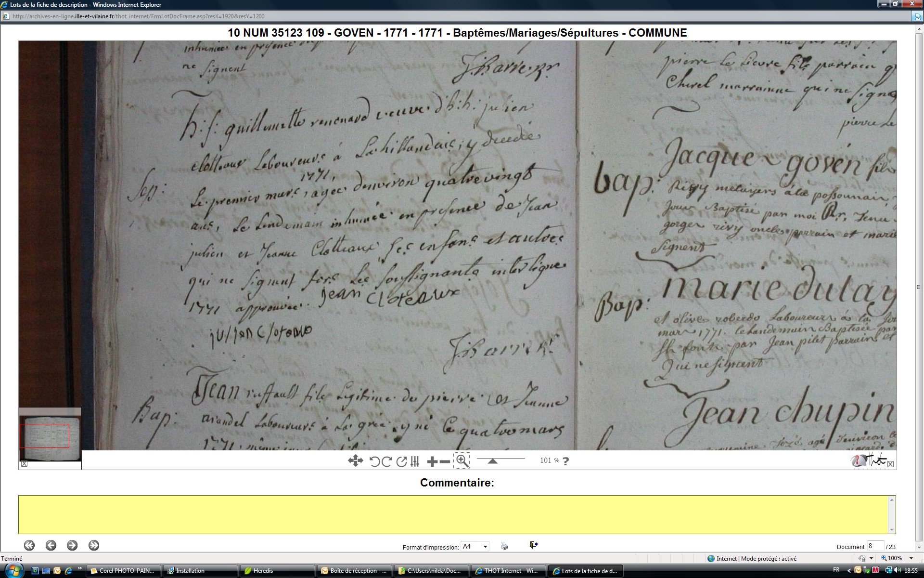This screenshot has height=578, width=924.
Task: Zoom in with the plus icon
Action: coord(432,461)
